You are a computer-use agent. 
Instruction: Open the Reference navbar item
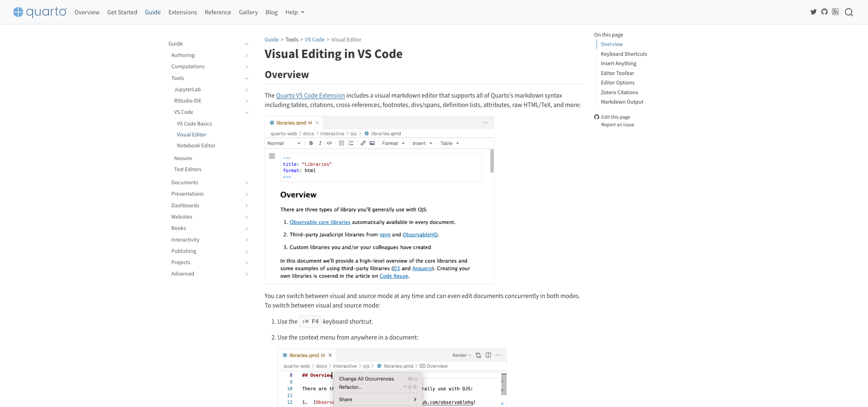pyautogui.click(x=218, y=12)
